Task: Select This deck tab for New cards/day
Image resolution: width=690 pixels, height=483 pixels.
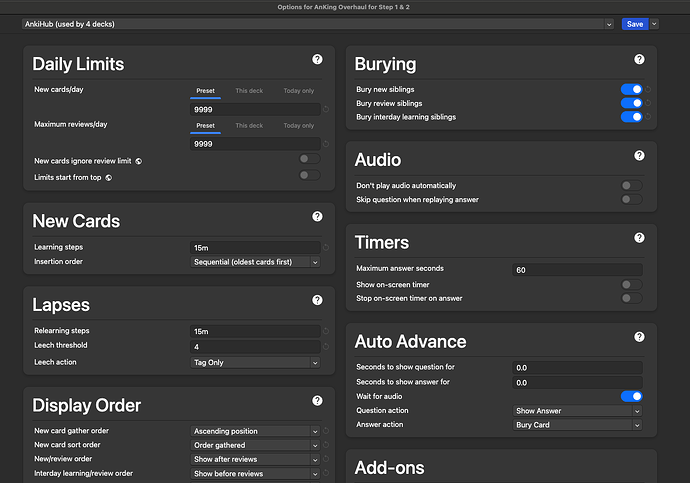Action: pyautogui.click(x=249, y=91)
